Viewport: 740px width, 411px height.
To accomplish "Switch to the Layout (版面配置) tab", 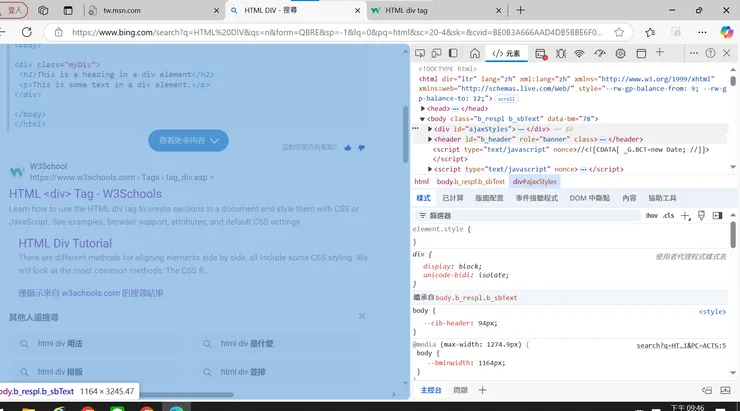I will coord(489,198).
